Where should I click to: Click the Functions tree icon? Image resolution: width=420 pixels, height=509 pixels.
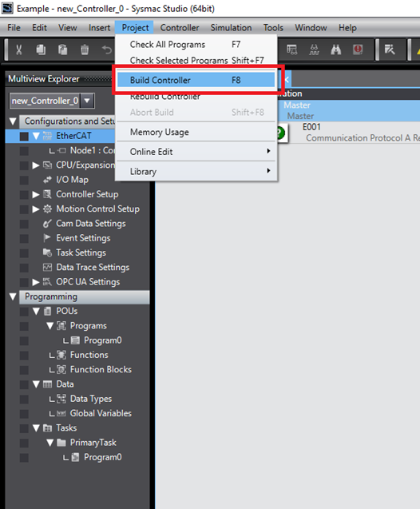pos(61,355)
